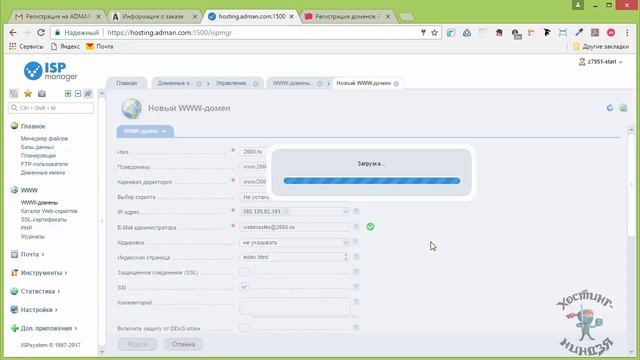Edit E-Mail администратора field
640x360 pixels.
(294, 227)
